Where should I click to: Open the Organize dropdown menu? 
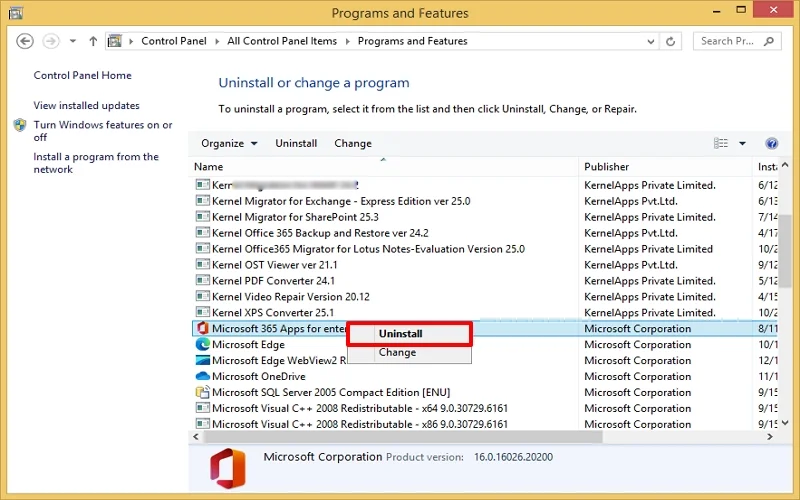point(229,143)
